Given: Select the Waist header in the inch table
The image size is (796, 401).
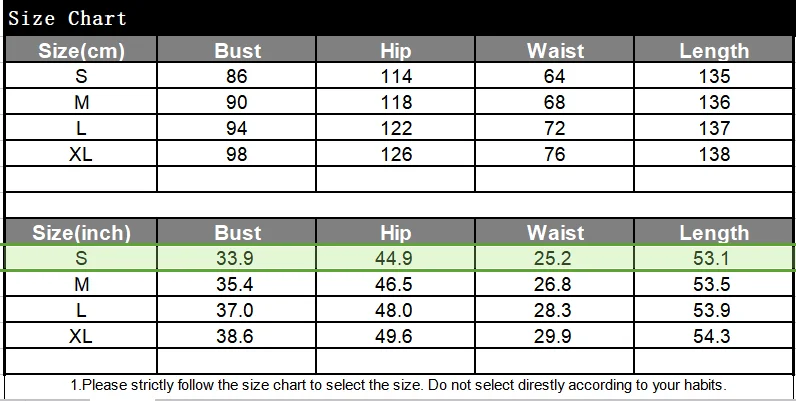Looking at the screenshot, I should click(554, 232).
